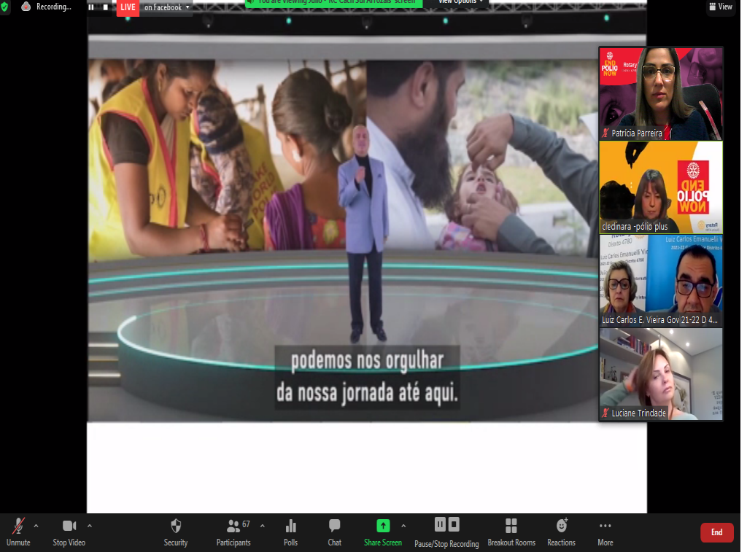
Task: Expand the arrow next to Participants
Action: point(263,525)
